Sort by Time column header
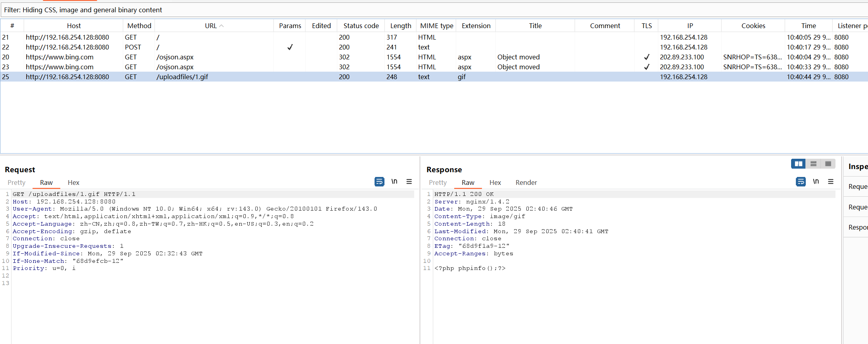 tap(809, 26)
